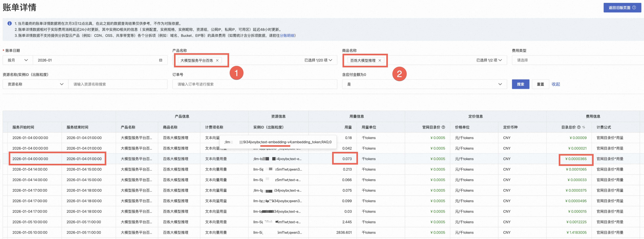
Task: Click the 重置 button
Action: [x=540, y=84]
